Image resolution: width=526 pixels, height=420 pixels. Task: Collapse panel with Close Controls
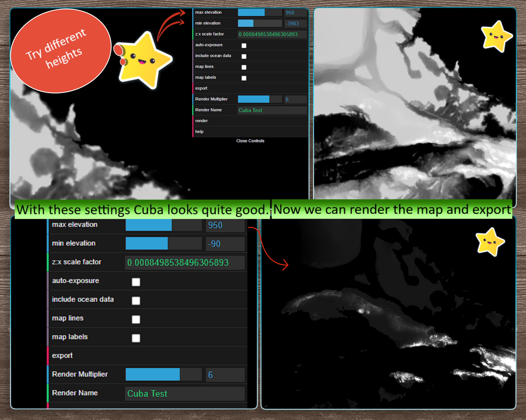click(250, 141)
